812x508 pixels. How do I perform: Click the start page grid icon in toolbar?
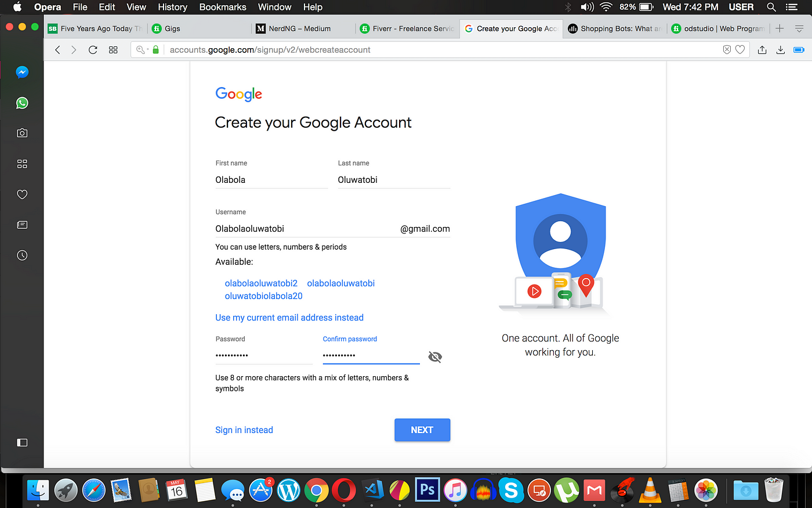point(113,50)
